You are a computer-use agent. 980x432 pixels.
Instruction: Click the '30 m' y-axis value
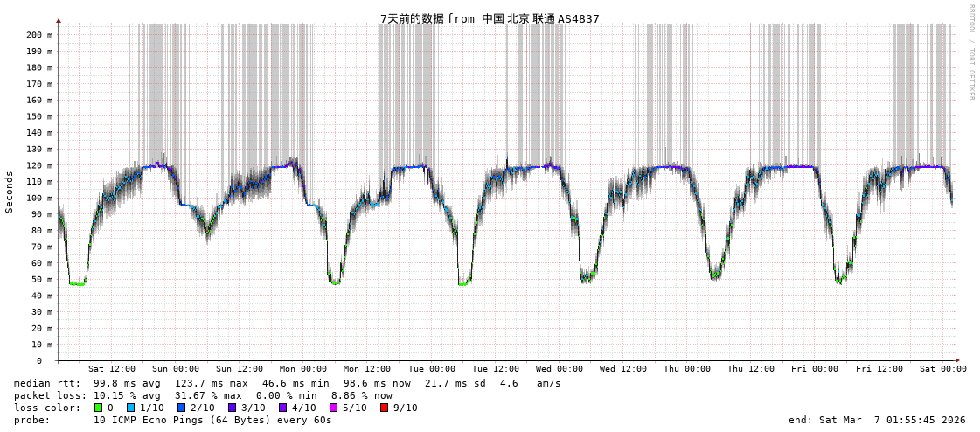[42, 312]
